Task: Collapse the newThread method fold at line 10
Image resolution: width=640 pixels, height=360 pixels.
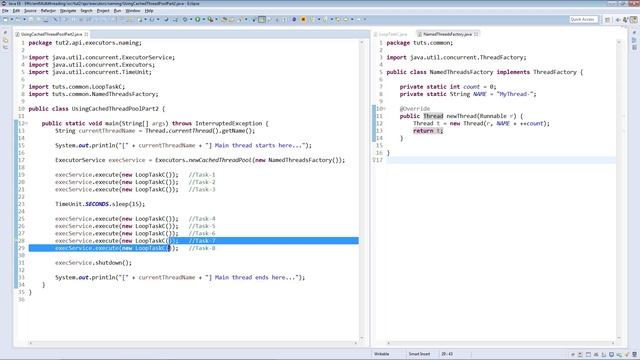Action: (384, 109)
